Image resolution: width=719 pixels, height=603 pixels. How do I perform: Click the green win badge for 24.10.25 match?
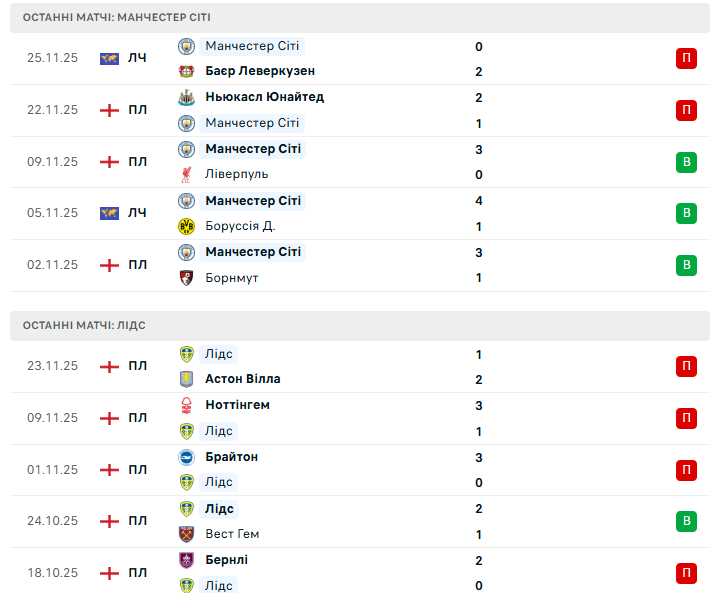click(x=686, y=521)
